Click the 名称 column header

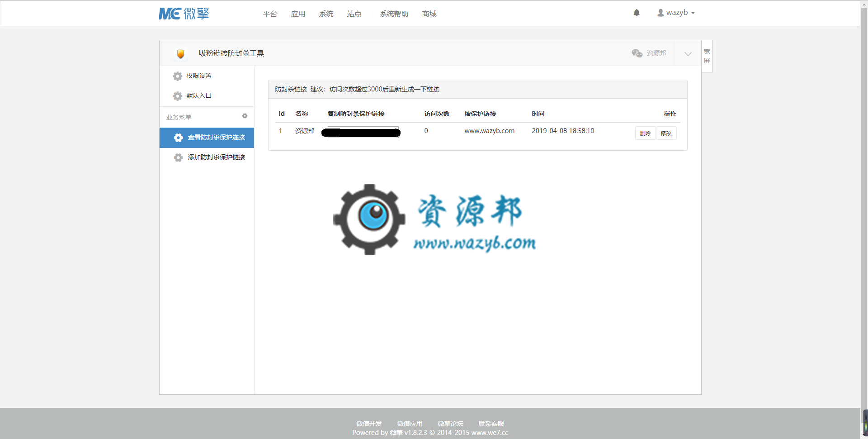coord(302,114)
